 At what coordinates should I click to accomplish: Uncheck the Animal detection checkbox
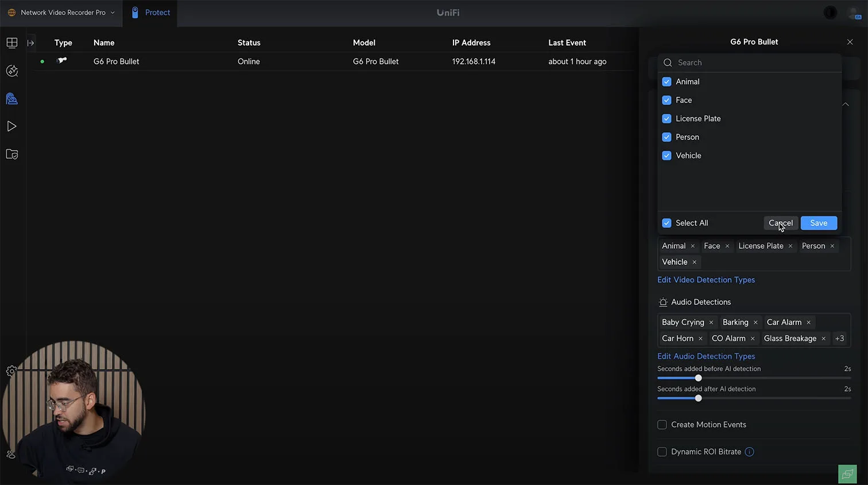666,82
